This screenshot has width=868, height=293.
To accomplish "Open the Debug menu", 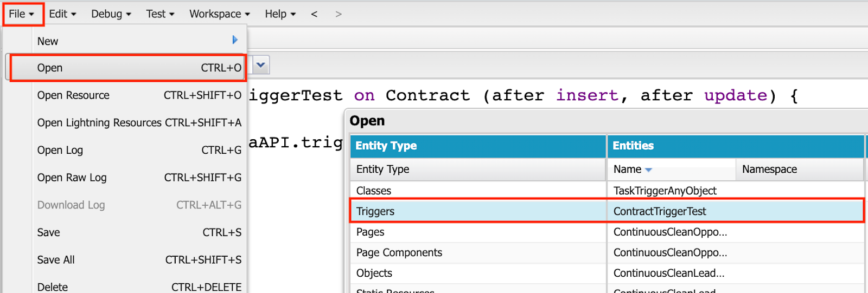I will click(x=111, y=14).
